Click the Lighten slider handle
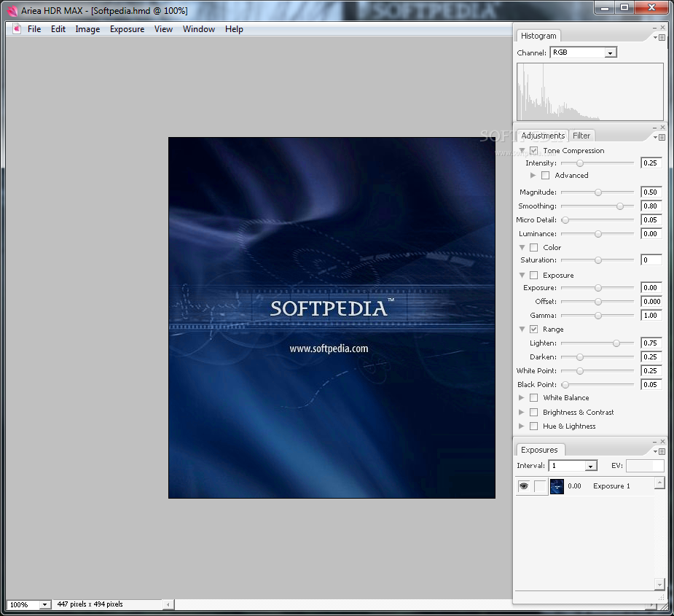The image size is (674, 616). point(616,343)
